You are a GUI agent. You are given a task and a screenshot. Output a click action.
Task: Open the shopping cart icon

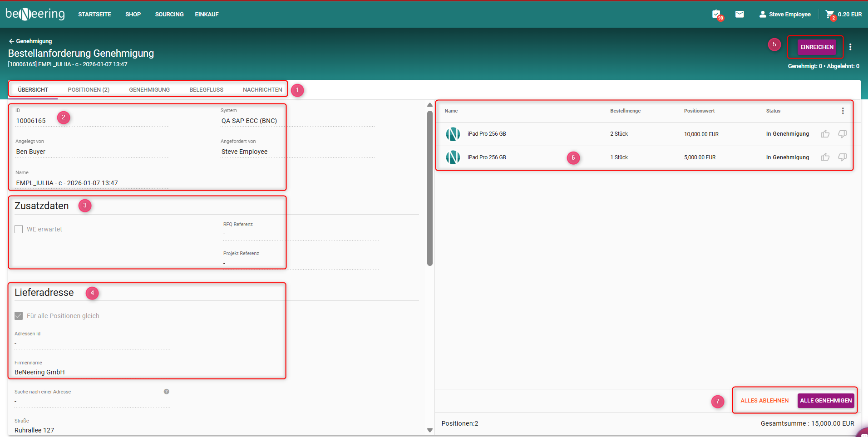click(830, 14)
